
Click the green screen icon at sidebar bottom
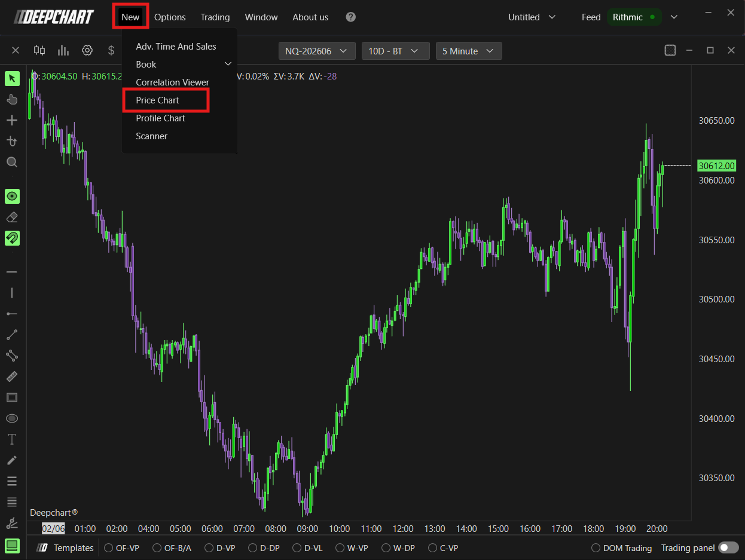pos(12,545)
